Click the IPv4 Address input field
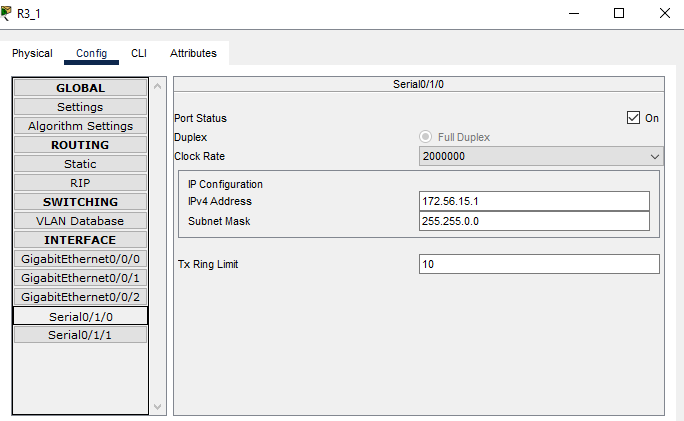Screen dimensions: 684x421 pos(534,201)
